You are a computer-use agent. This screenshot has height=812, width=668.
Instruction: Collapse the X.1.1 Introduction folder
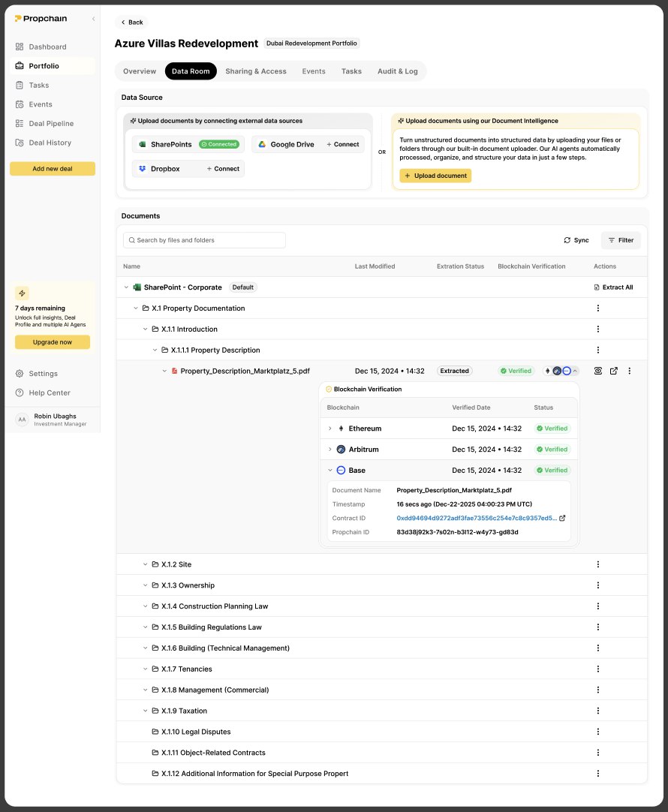pos(145,329)
